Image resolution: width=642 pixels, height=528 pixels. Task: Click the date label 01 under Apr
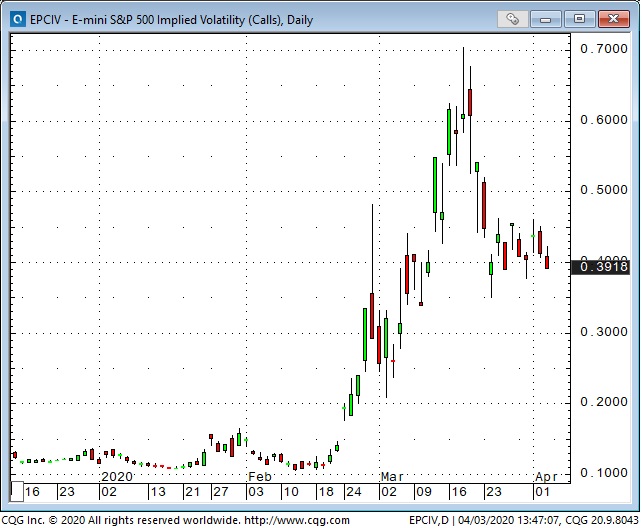coord(542,492)
